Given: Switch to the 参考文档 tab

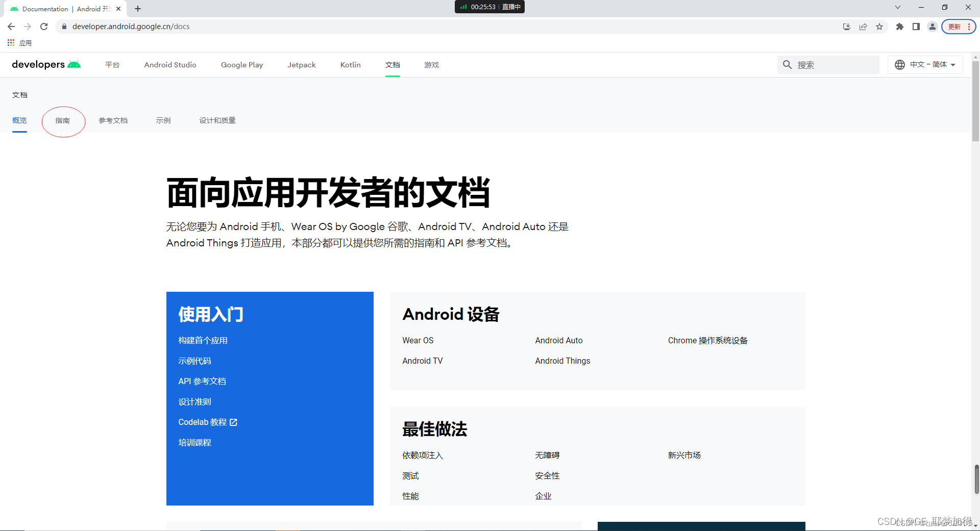Looking at the screenshot, I should (x=113, y=120).
